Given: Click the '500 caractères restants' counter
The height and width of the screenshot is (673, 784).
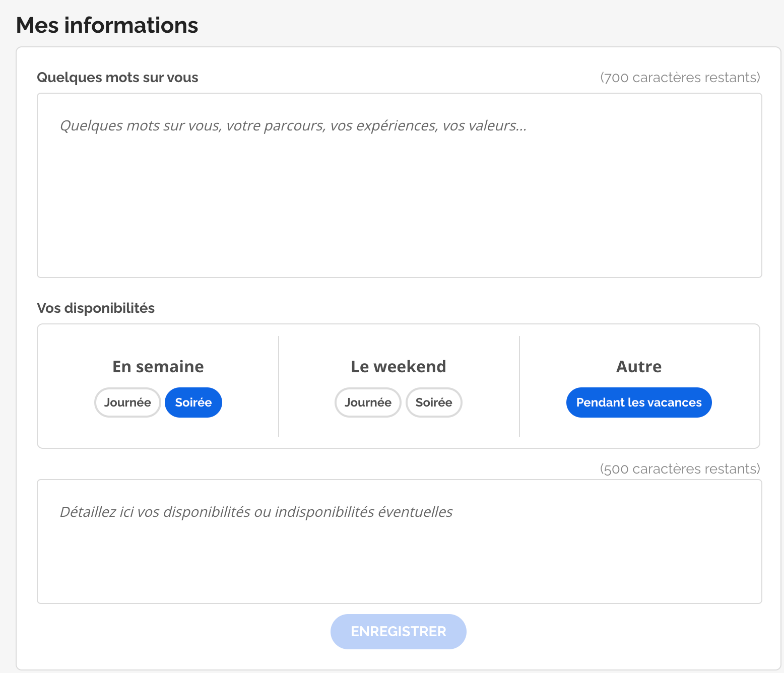Looking at the screenshot, I should click(680, 469).
